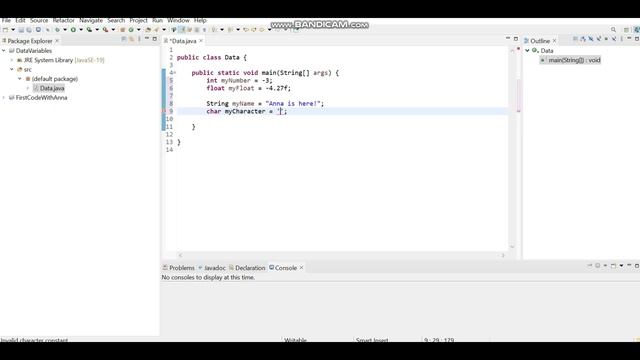Collapse the (default package) node
The image size is (640, 360).
pos(20,79)
